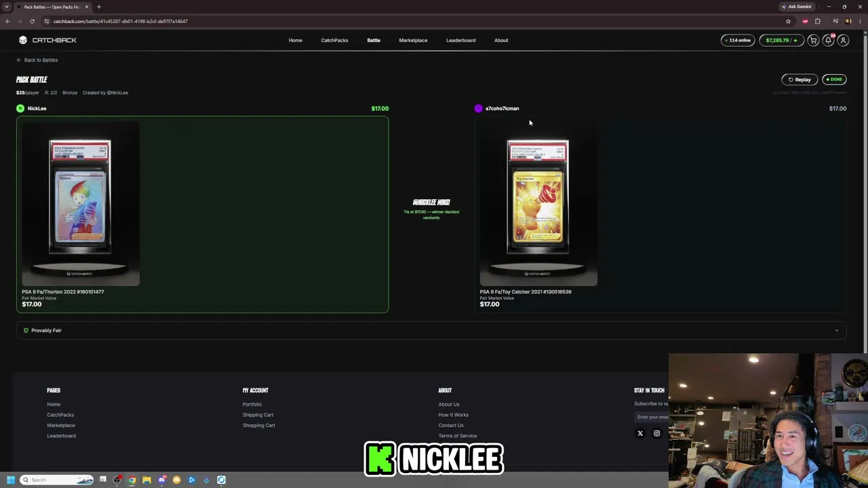Click the newsletter email input field
Screen dimensions: 868x488
(652, 417)
